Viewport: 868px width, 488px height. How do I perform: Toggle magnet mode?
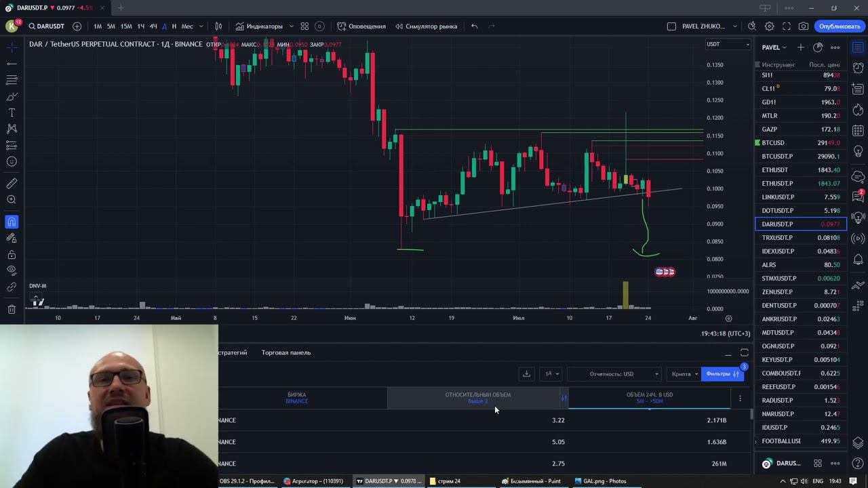(12, 222)
